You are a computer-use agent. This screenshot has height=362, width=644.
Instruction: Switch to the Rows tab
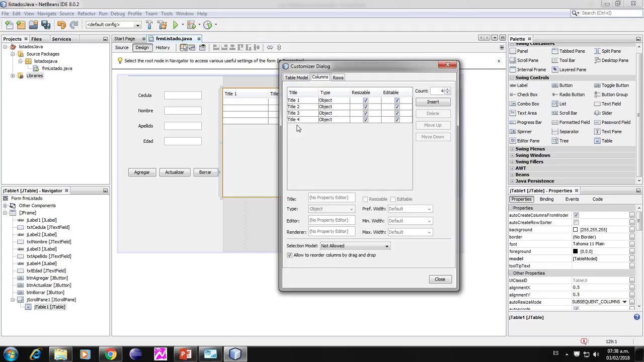pyautogui.click(x=338, y=78)
